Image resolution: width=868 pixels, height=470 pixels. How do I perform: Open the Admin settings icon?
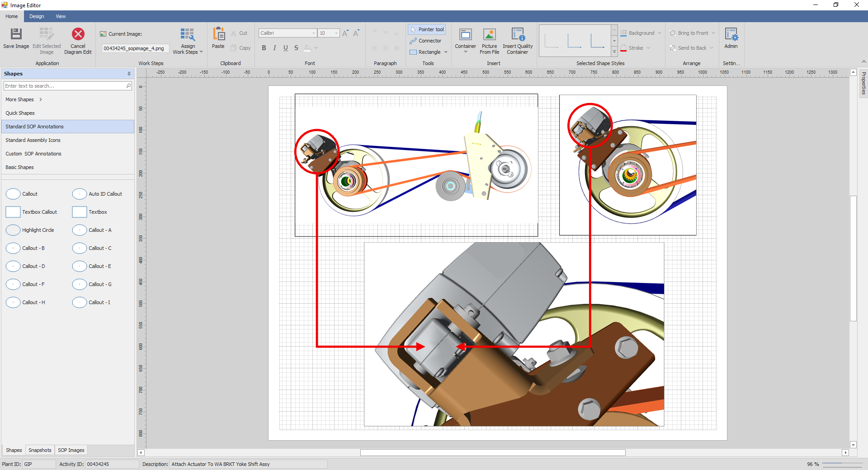[x=731, y=35]
